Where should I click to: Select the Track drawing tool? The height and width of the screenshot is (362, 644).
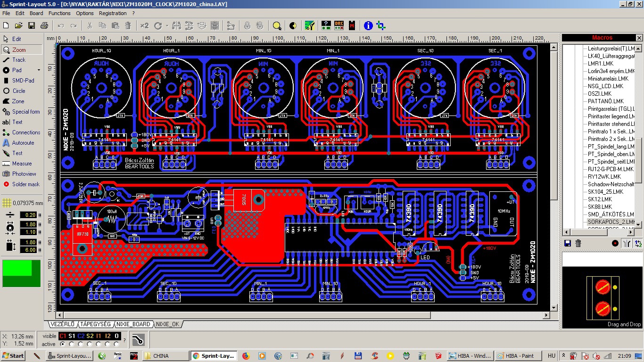[19, 60]
